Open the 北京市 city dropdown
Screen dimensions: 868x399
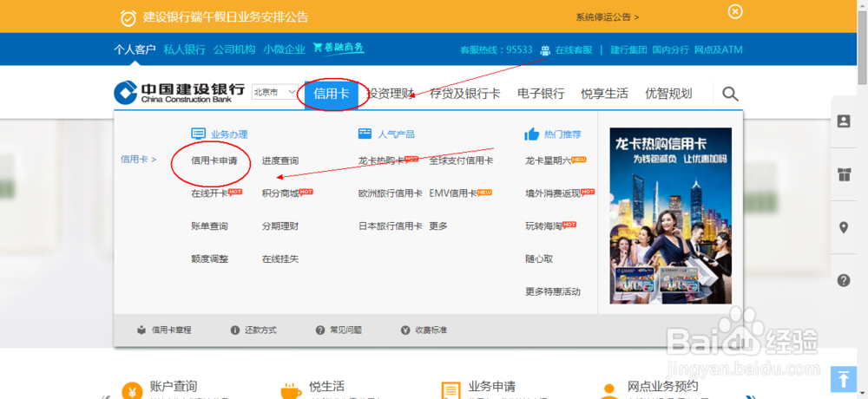tap(274, 93)
